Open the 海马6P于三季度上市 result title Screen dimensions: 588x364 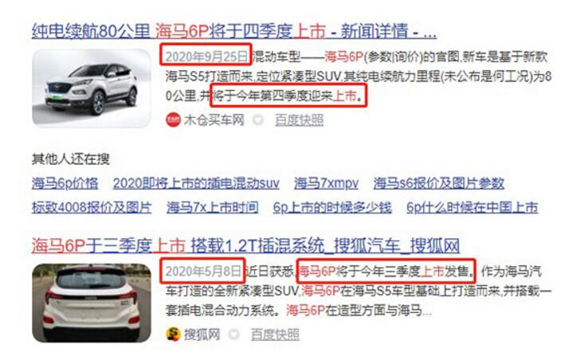point(245,246)
